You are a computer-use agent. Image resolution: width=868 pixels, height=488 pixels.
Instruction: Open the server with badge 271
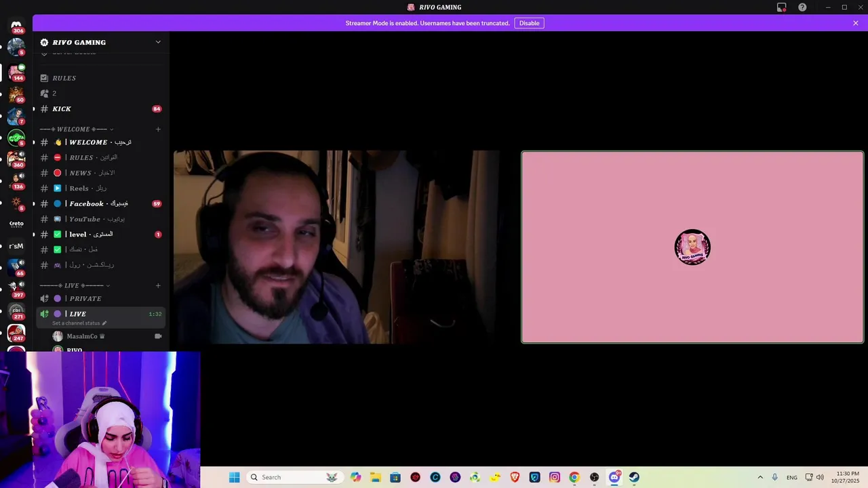click(16, 310)
